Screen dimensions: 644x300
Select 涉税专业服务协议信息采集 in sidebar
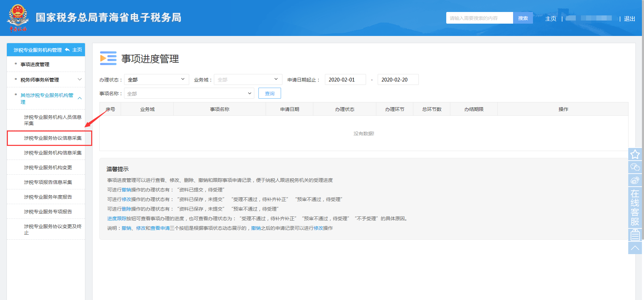pyautogui.click(x=52, y=138)
